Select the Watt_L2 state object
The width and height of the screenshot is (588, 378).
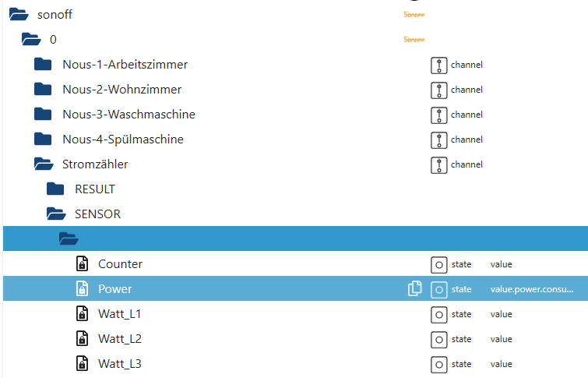point(119,339)
